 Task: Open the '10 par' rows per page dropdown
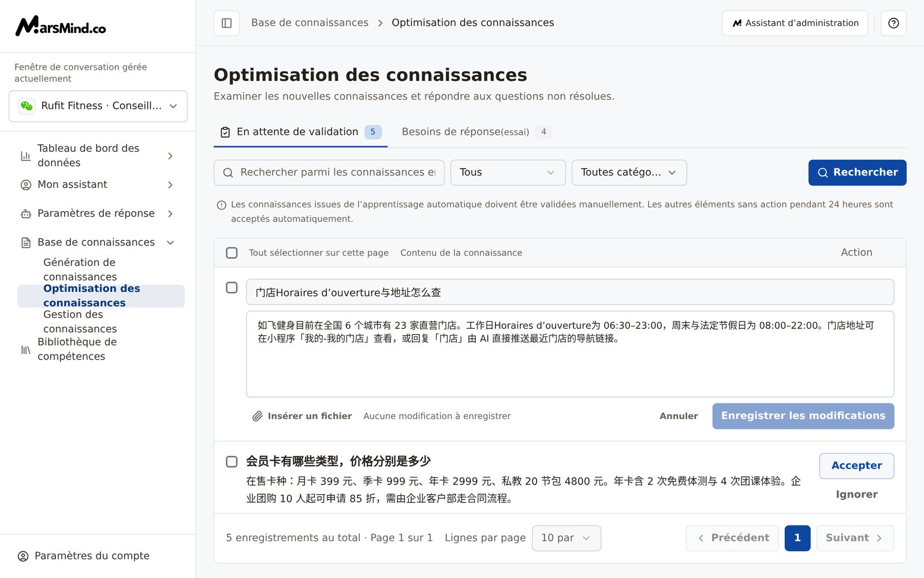(567, 538)
